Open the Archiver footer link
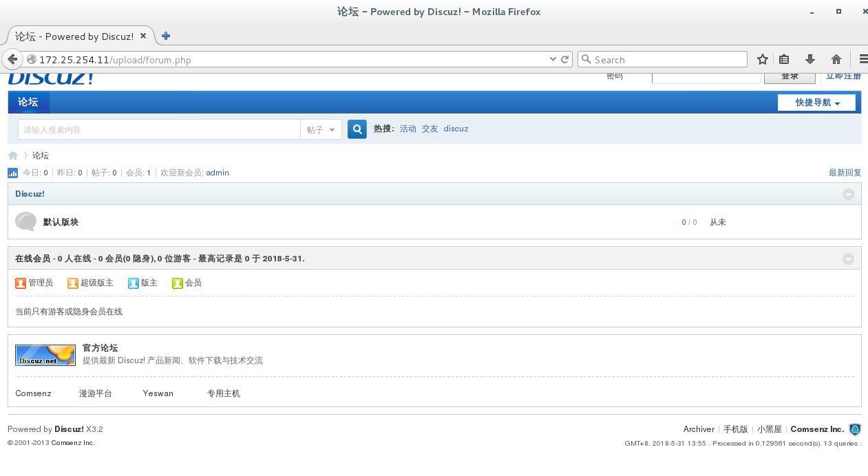The width and height of the screenshot is (868, 476). coord(699,429)
